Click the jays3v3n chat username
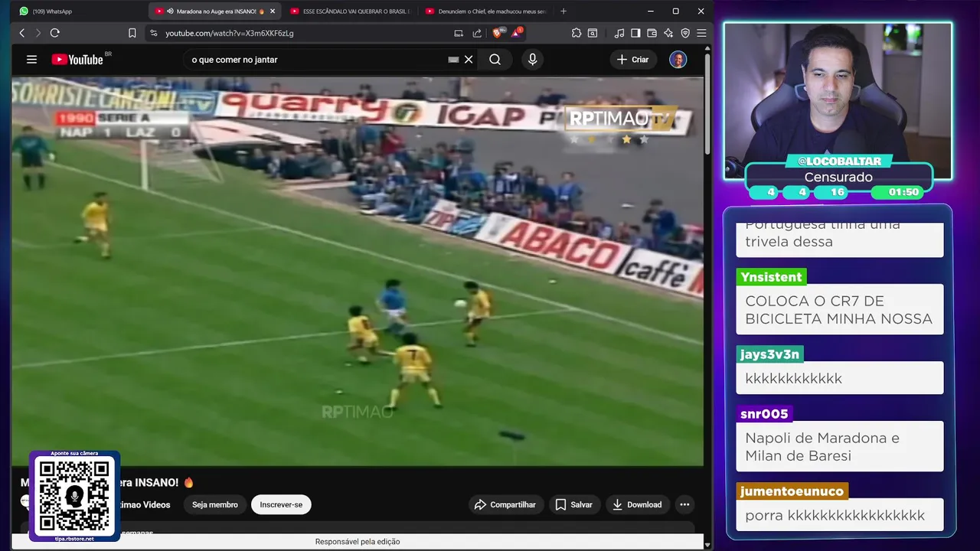The height and width of the screenshot is (551, 980). (769, 354)
